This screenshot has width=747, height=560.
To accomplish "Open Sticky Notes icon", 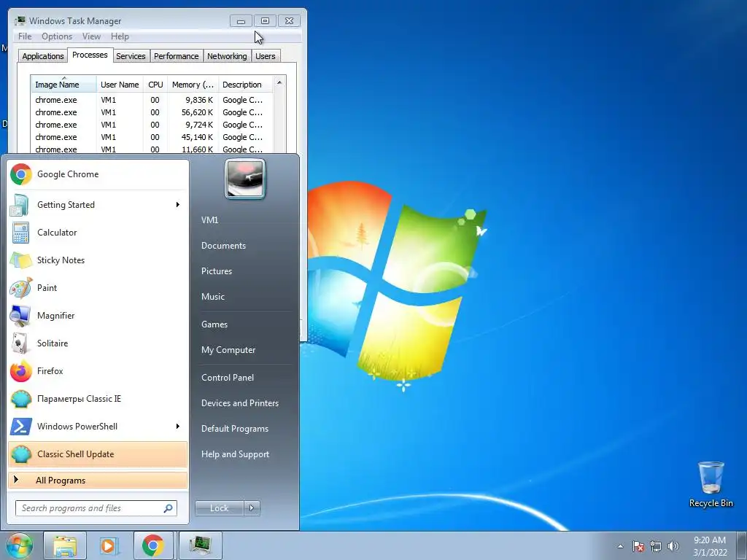I will coord(20,260).
